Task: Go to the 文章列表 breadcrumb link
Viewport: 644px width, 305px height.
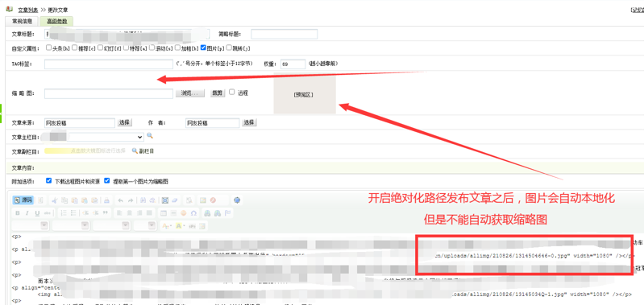Action: [x=28, y=10]
